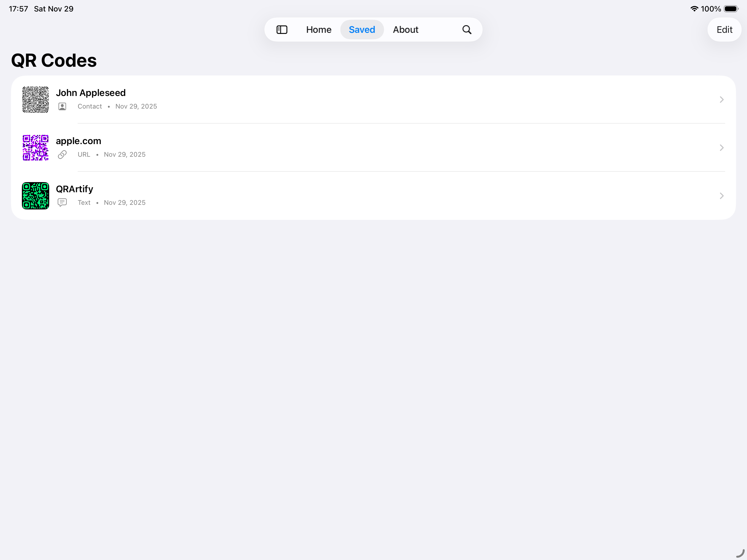Select the QRArtify title
747x560 pixels.
pyautogui.click(x=74, y=189)
